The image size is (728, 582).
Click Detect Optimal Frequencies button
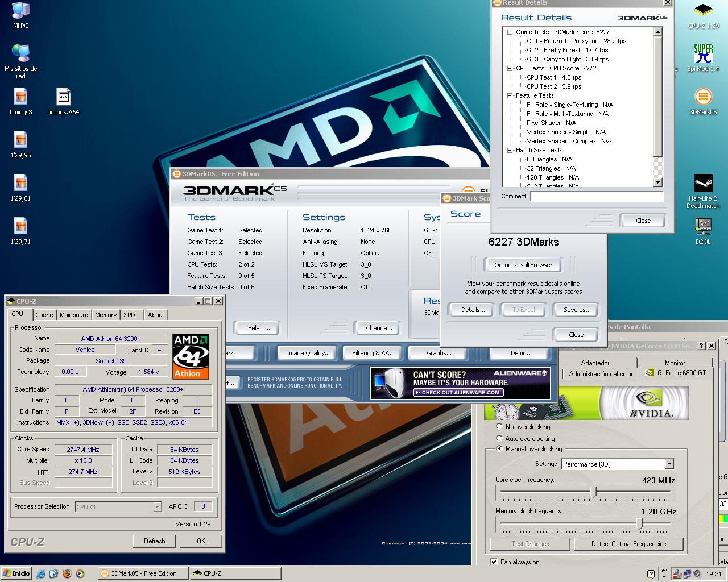[628, 544]
